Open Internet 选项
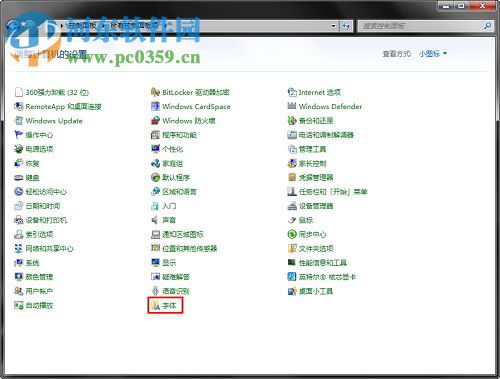Viewport: 500px width, 379px height. [x=314, y=92]
